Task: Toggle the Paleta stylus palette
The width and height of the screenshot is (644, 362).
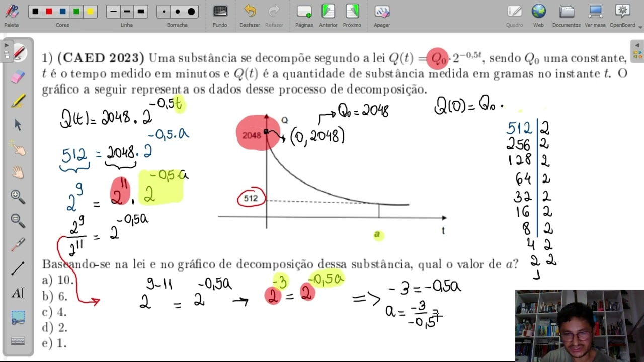Action: [12, 15]
